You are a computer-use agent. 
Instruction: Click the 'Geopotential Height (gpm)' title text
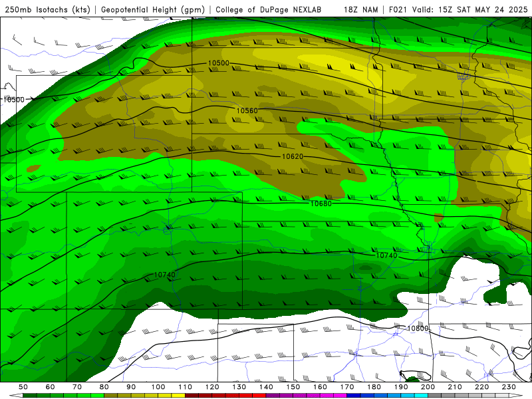tap(153, 9)
